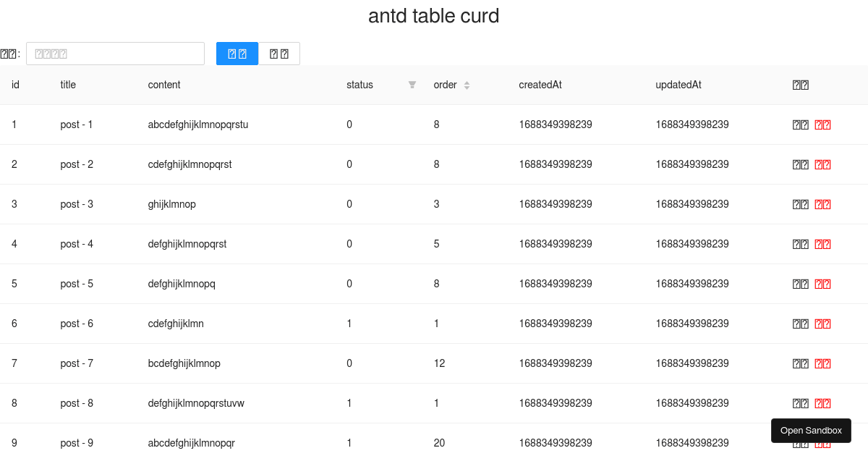Click the keyword search input field

click(115, 53)
